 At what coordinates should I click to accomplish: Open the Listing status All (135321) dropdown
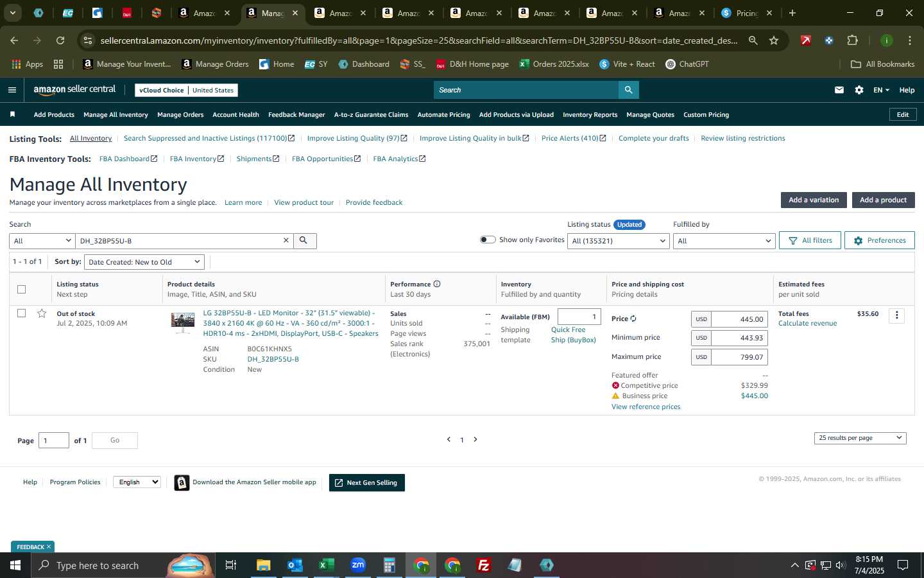pos(619,241)
